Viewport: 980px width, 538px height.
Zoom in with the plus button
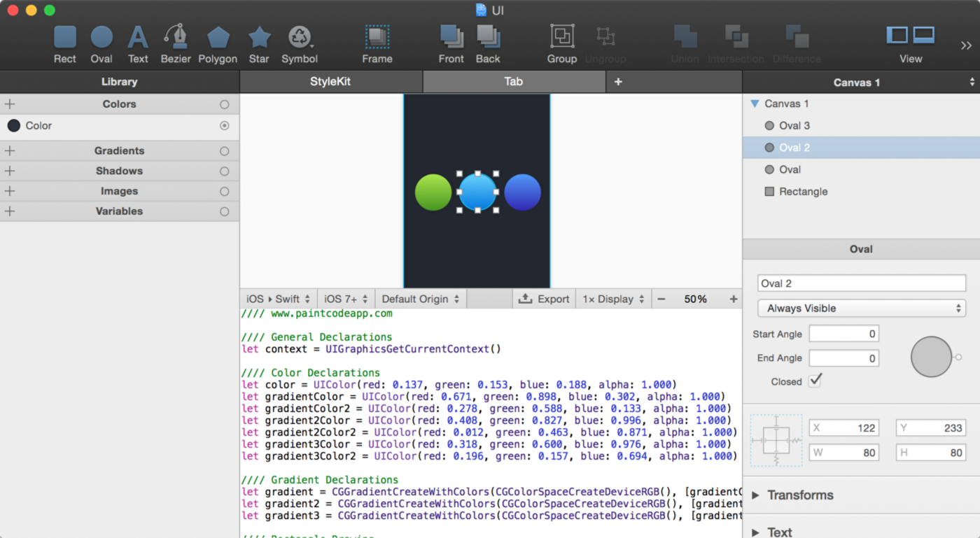click(x=734, y=299)
